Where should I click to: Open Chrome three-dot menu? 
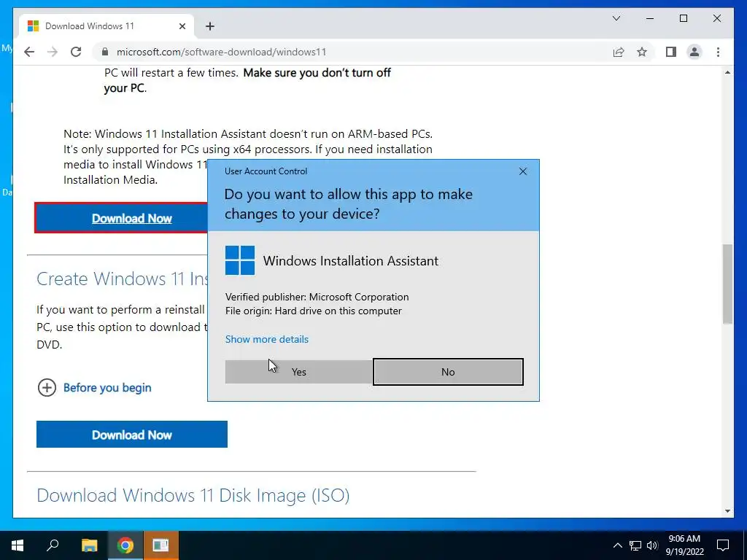(x=718, y=52)
